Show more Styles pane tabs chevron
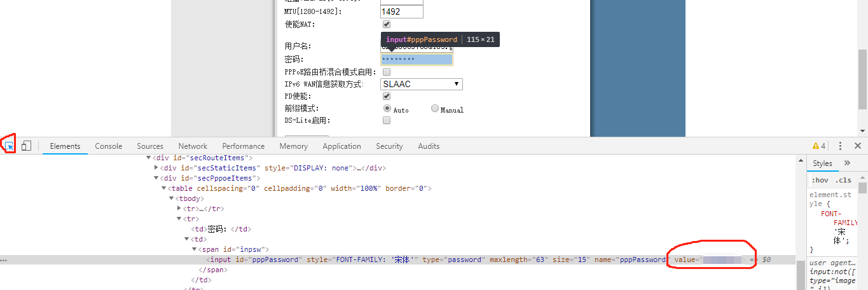 847,163
